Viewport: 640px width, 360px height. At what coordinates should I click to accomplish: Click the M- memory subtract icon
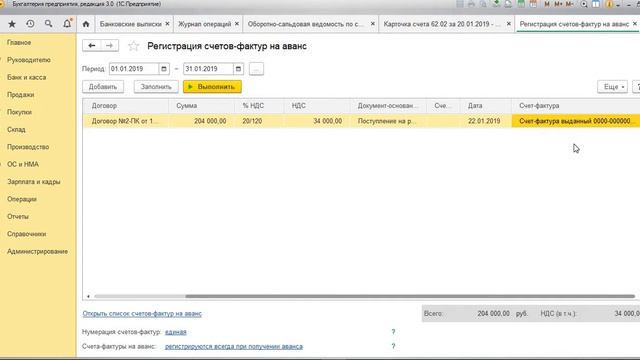569,4
